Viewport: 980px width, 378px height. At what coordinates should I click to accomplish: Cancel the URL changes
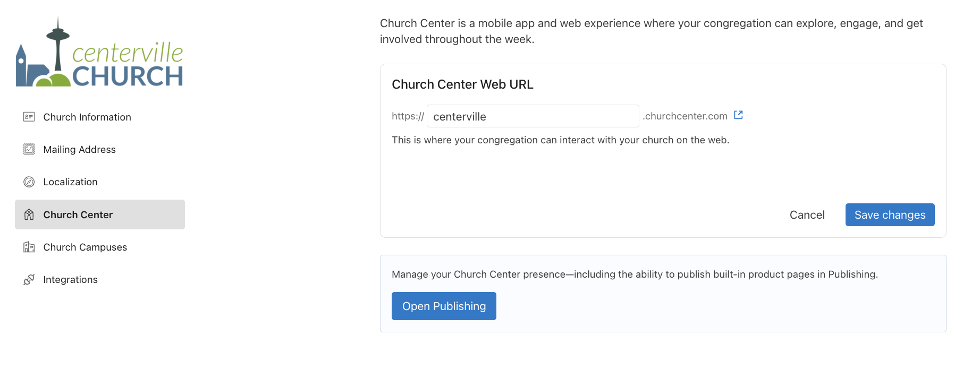(807, 214)
